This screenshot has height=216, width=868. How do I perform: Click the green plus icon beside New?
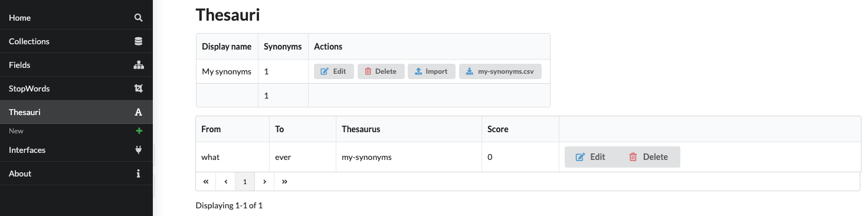coord(139,131)
